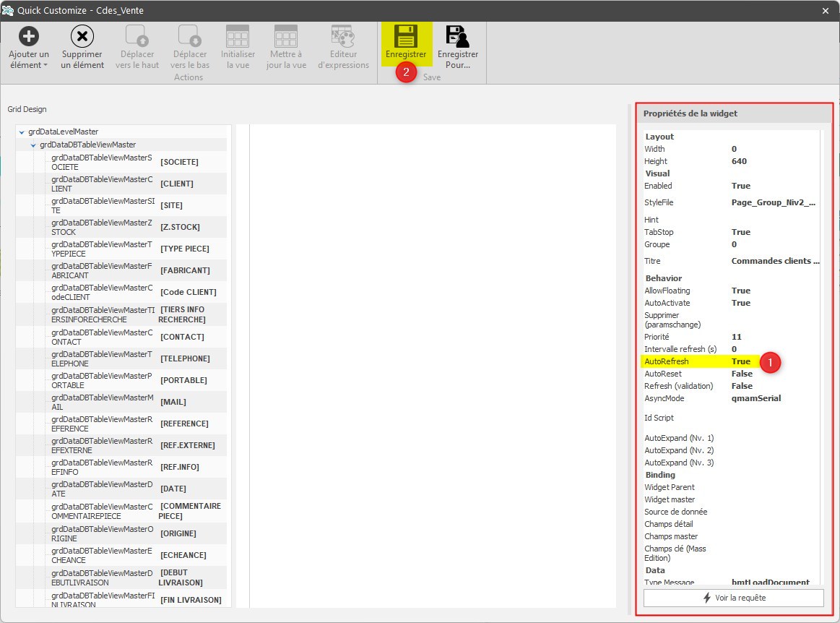
Task: Select the [SOCIETE] tree row
Action: [179, 162]
